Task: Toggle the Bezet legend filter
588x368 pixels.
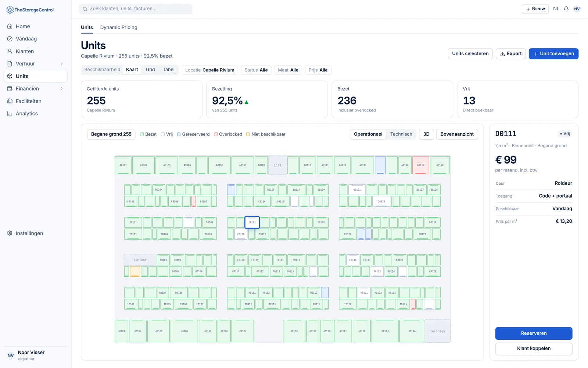Action: (148, 134)
